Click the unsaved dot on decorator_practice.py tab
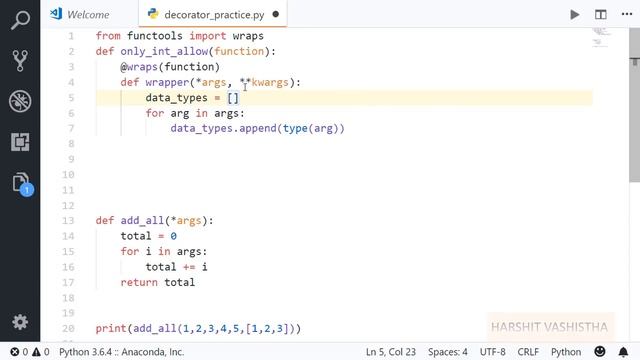640x360 pixels. click(x=276, y=14)
